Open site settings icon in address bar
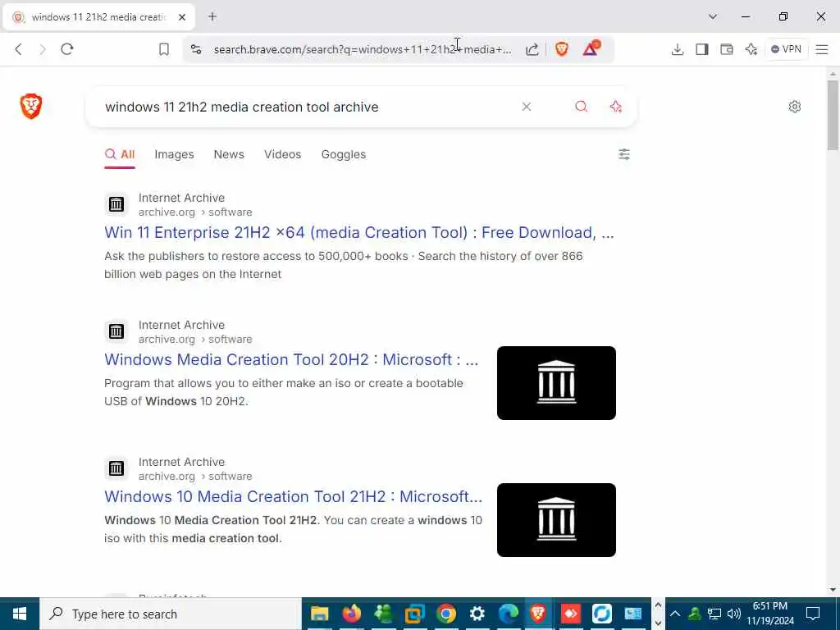 (196, 49)
